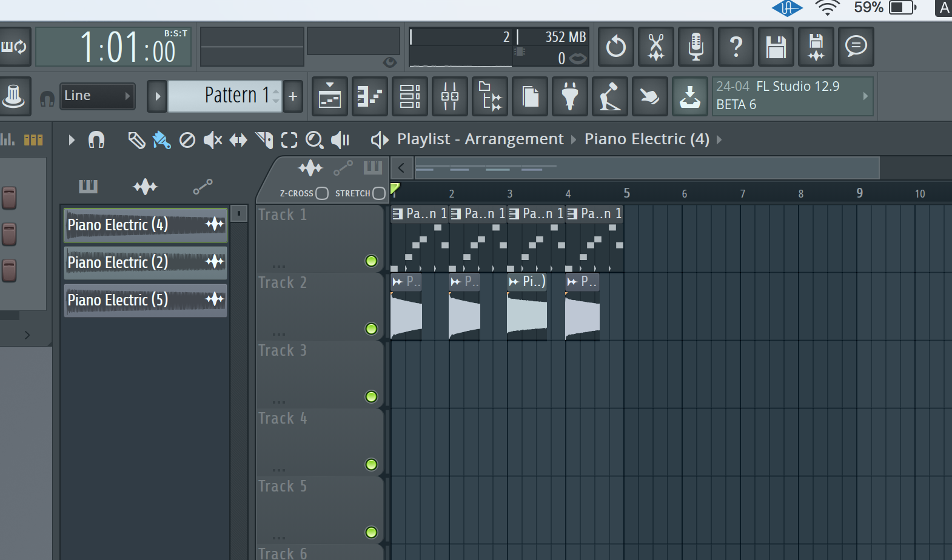Image resolution: width=952 pixels, height=560 pixels.
Task: Enable the Z-CROSS checkbox
Action: pyautogui.click(x=322, y=193)
